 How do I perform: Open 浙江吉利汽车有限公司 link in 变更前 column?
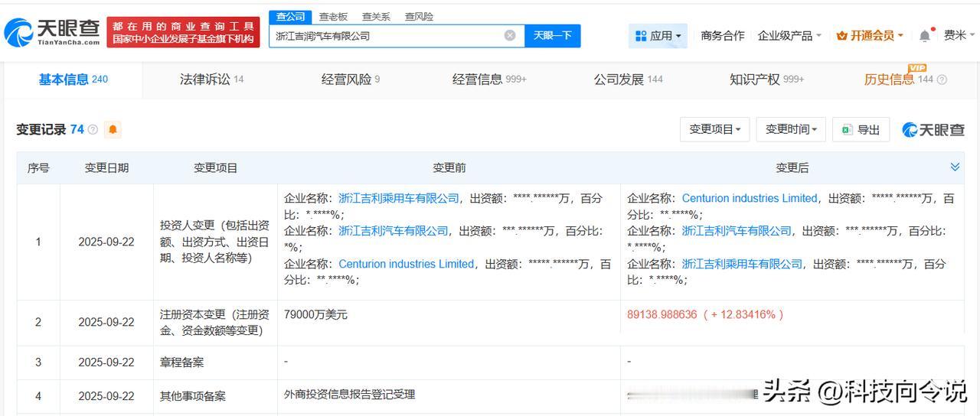[394, 230]
